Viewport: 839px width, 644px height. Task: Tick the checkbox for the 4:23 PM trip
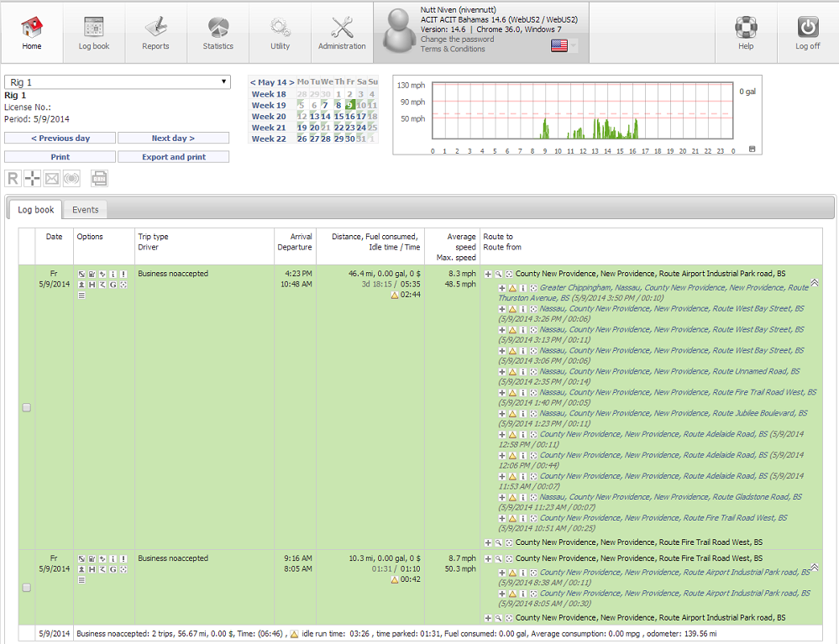coord(26,407)
